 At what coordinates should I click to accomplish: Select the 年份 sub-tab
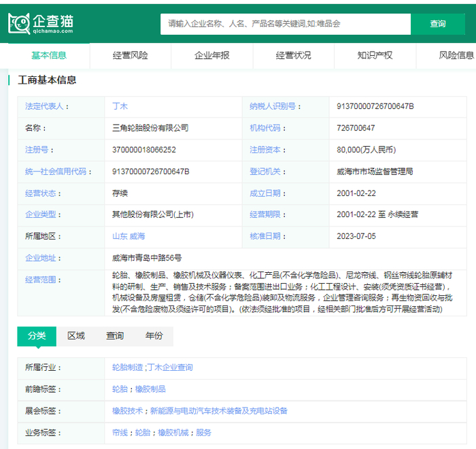tap(154, 336)
